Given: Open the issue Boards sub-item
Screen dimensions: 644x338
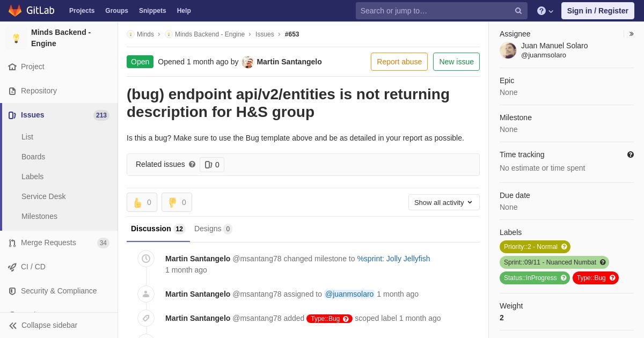Looking at the screenshot, I should [33, 157].
